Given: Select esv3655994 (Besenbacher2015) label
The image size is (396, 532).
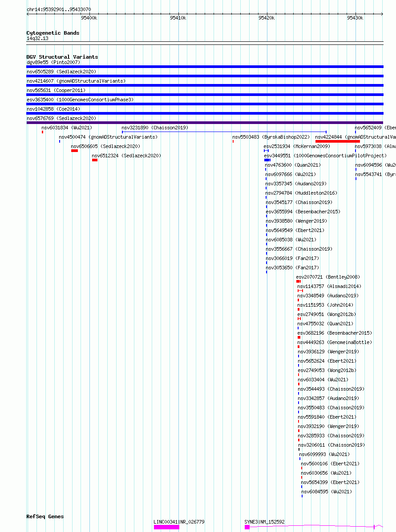Looking at the screenshot, I should click(303, 212).
